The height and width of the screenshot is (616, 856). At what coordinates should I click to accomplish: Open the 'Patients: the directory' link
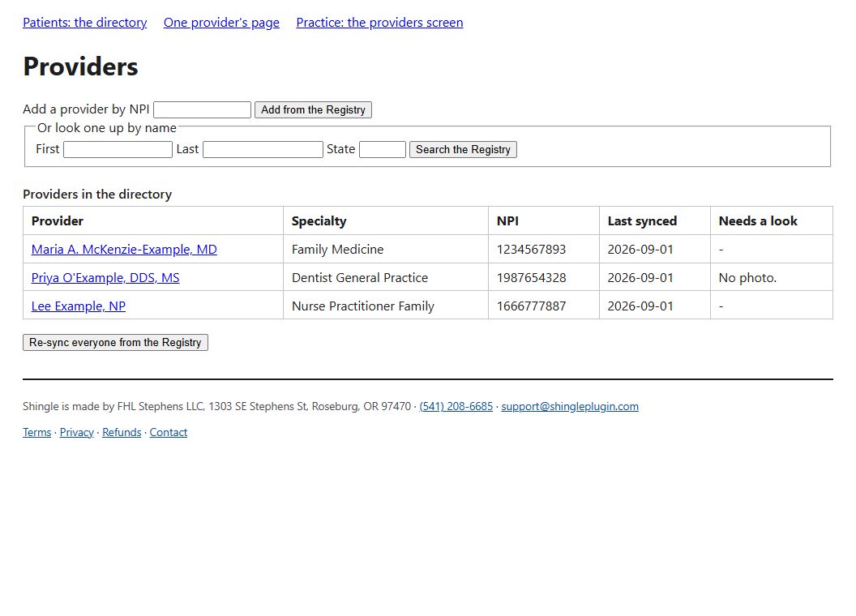[x=84, y=23]
